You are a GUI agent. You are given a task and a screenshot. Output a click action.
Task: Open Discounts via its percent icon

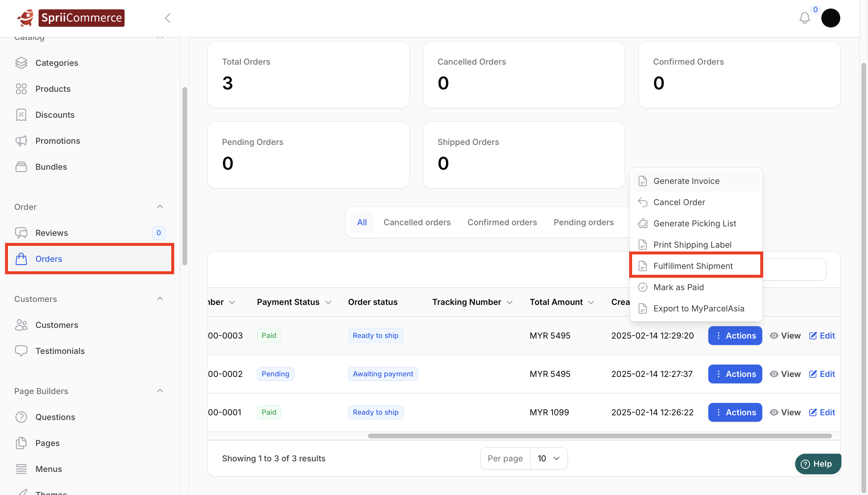point(21,115)
